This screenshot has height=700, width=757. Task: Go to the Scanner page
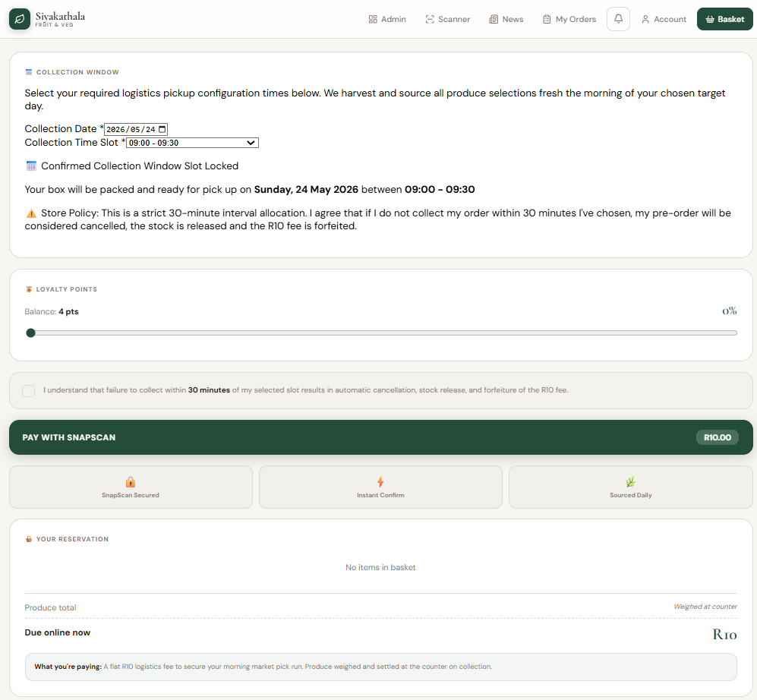(447, 19)
